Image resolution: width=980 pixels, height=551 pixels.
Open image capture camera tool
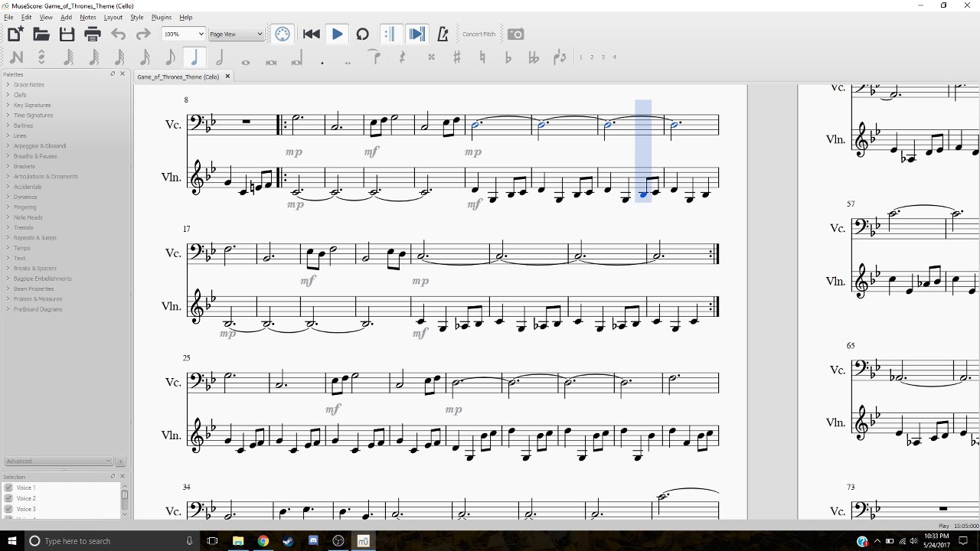click(515, 34)
